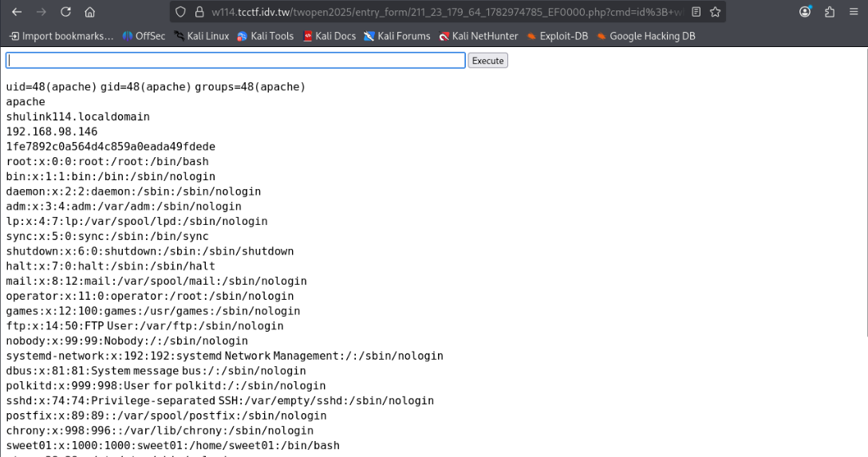Go back to the previous page
Viewport: 868px width, 457px height.
17,12
